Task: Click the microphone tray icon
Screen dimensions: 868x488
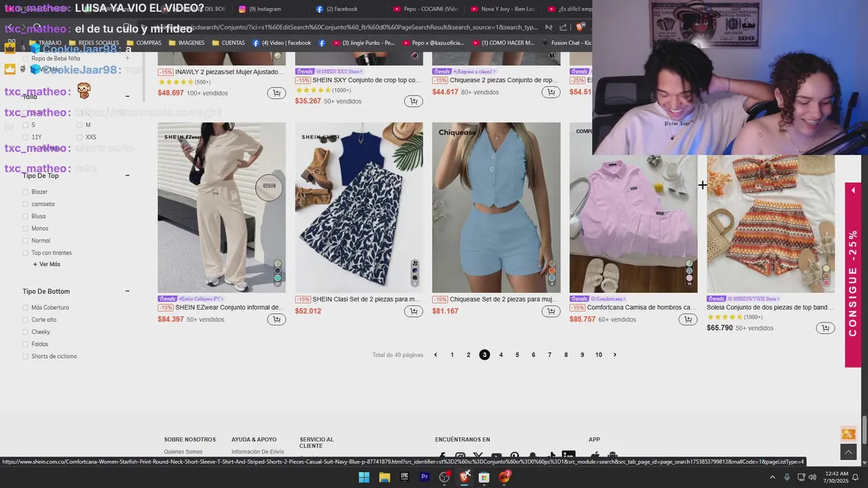Action: (787, 477)
